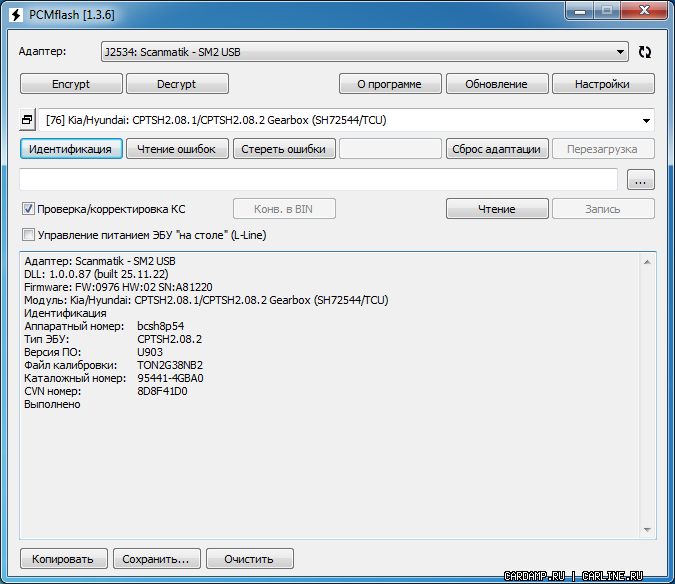Click Сброс адаптации button
The width and height of the screenshot is (675, 584).
click(497, 149)
